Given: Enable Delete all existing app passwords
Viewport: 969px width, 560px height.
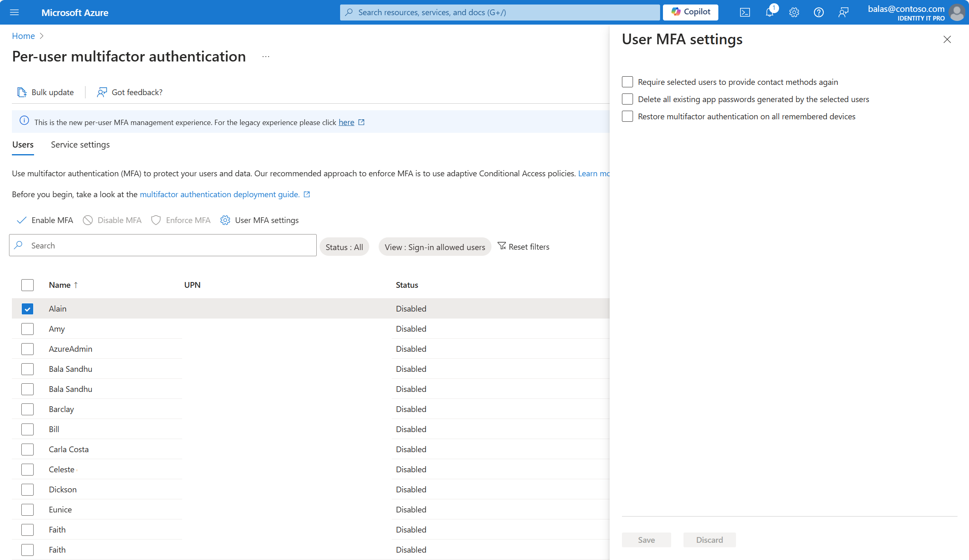Looking at the screenshot, I should [626, 99].
